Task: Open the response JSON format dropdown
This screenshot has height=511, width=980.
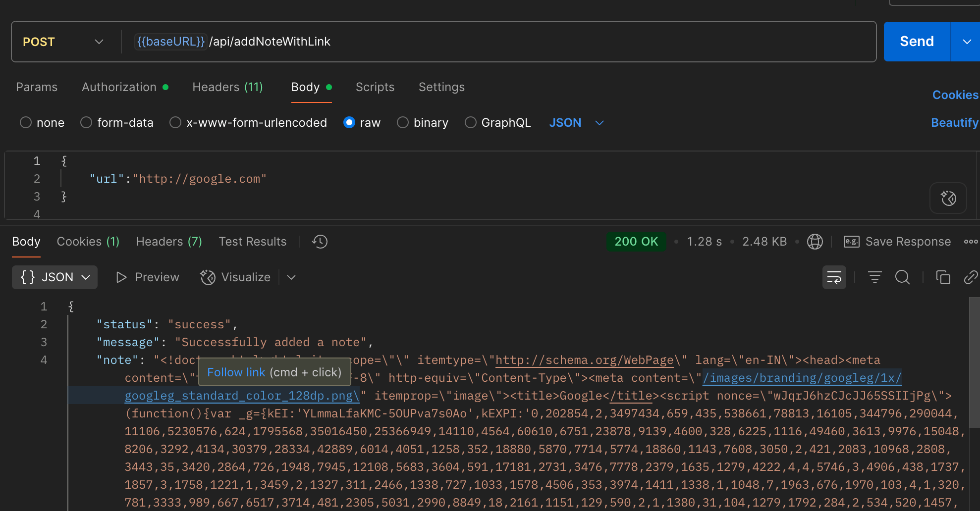Action: 55,277
